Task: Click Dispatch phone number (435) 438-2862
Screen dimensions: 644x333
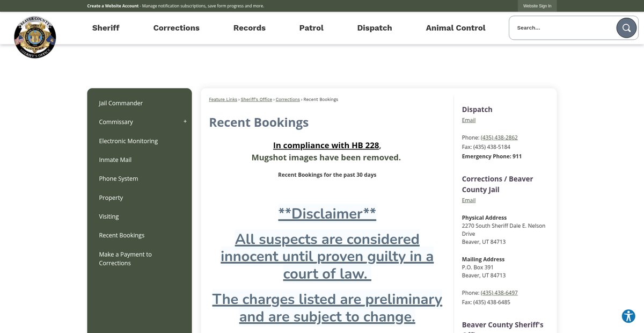Action: [x=499, y=137]
